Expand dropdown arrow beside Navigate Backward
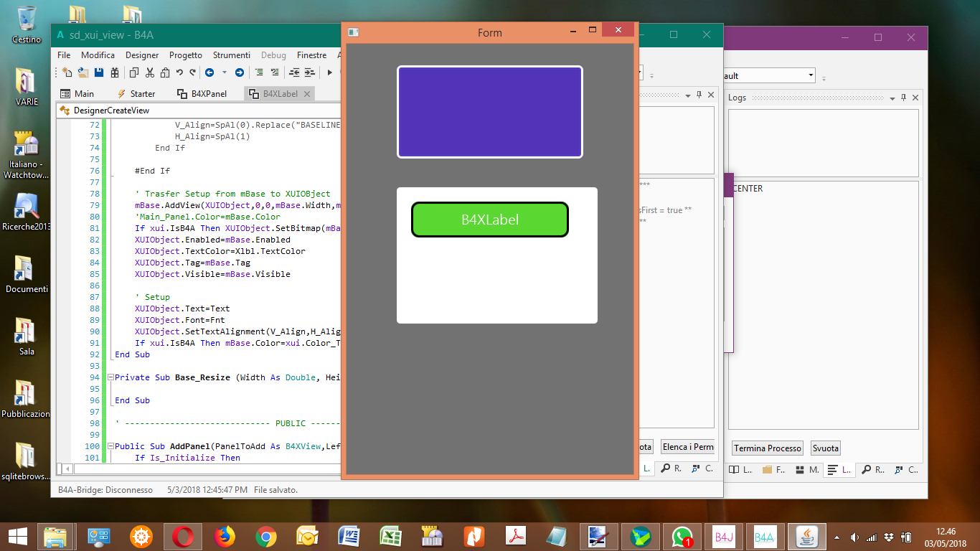 click(x=224, y=72)
